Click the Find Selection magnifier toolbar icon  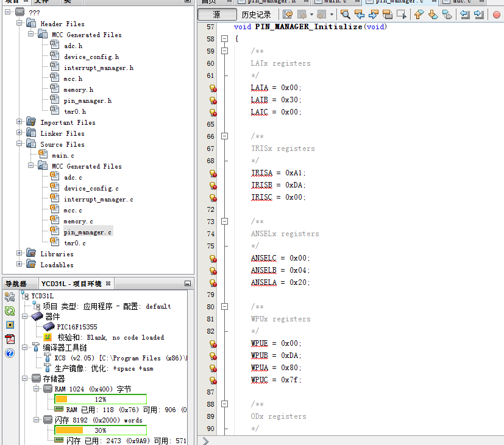tap(345, 15)
